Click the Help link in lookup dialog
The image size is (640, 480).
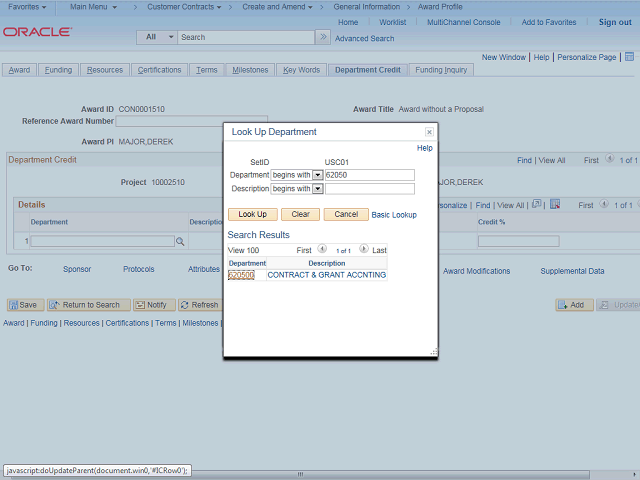click(x=424, y=148)
